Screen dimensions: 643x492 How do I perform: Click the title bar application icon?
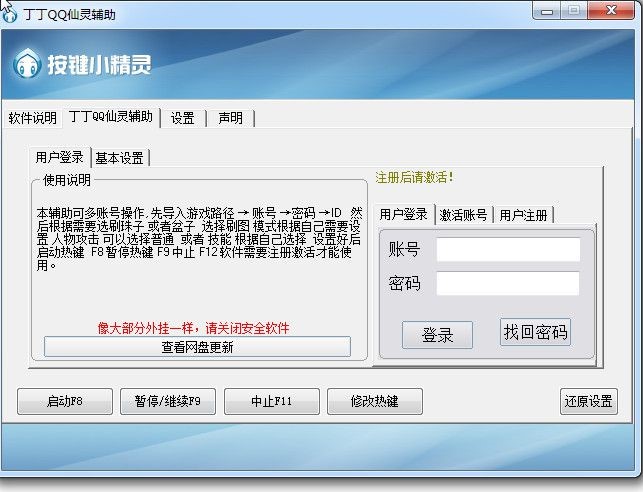[x=9, y=13]
